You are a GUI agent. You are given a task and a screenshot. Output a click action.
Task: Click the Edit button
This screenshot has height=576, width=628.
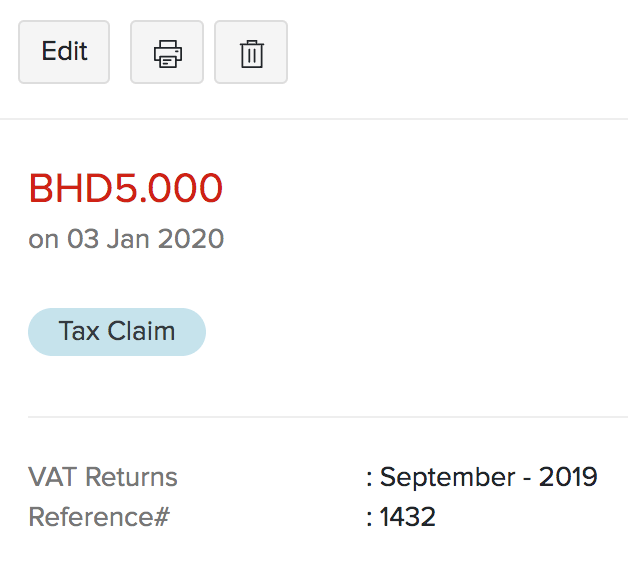click(x=64, y=52)
